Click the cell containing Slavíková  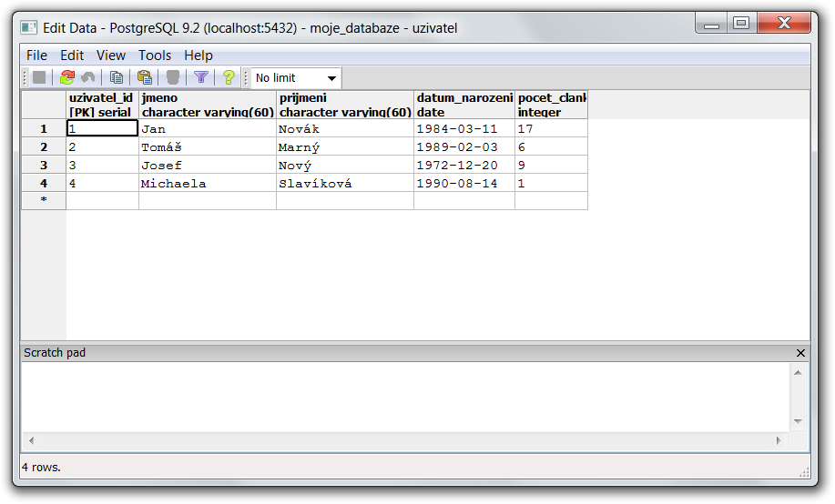coord(345,183)
